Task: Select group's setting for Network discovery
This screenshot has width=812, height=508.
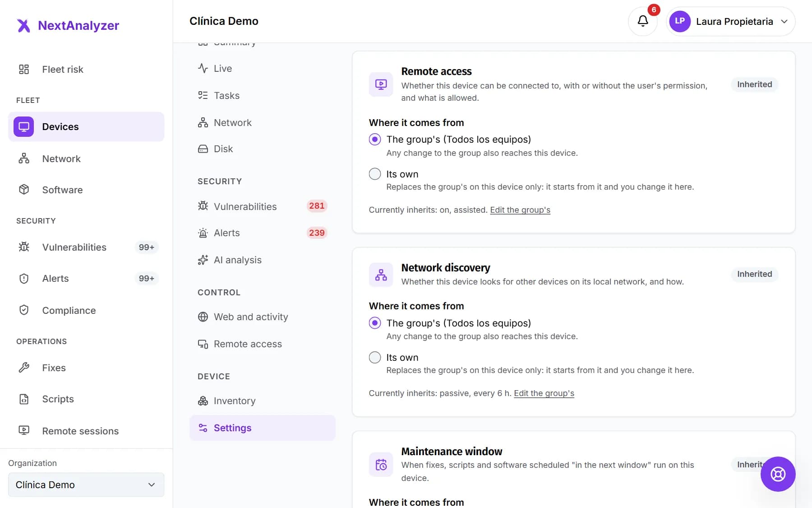Action: tap(375, 323)
